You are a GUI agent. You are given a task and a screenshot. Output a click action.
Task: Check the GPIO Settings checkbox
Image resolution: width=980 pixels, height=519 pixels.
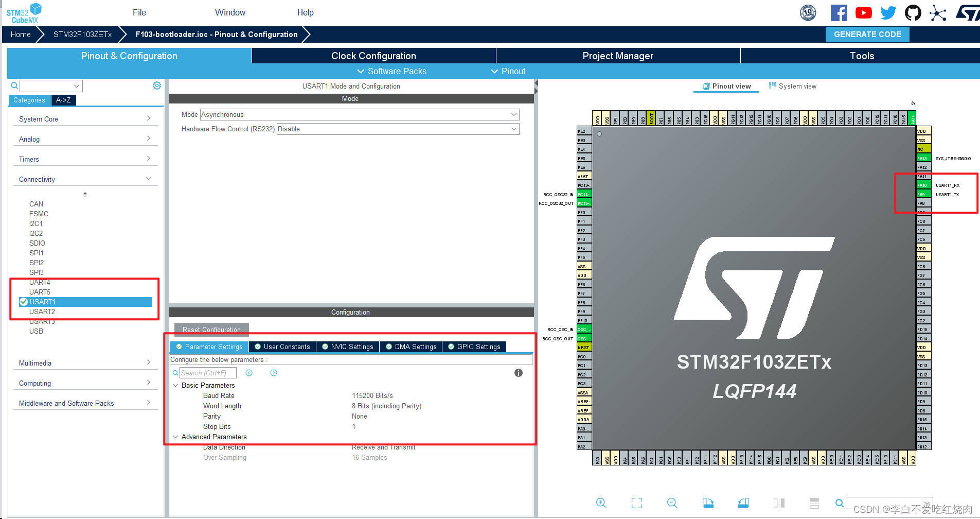[451, 347]
